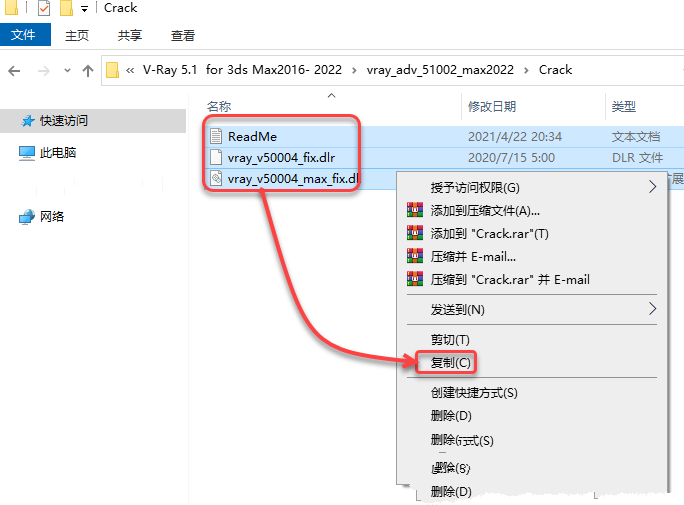Image resolution: width=684 pixels, height=505 pixels.
Task: Go up one folder level arrow
Action: (88, 71)
